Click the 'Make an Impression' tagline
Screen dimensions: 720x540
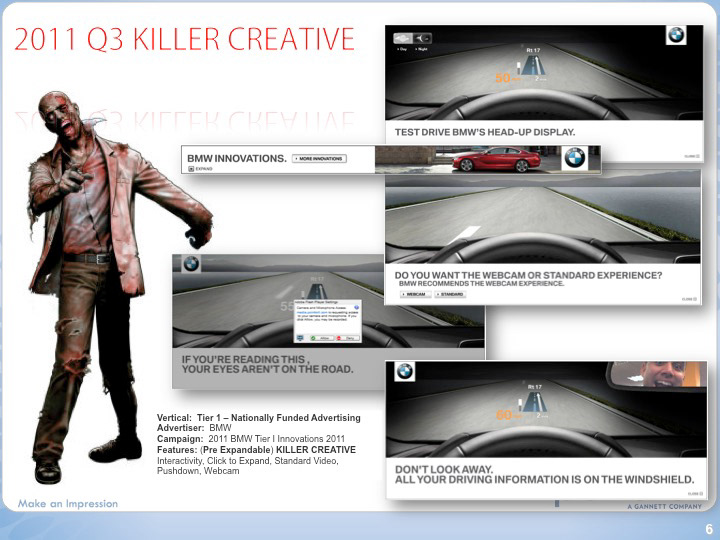coord(68,504)
